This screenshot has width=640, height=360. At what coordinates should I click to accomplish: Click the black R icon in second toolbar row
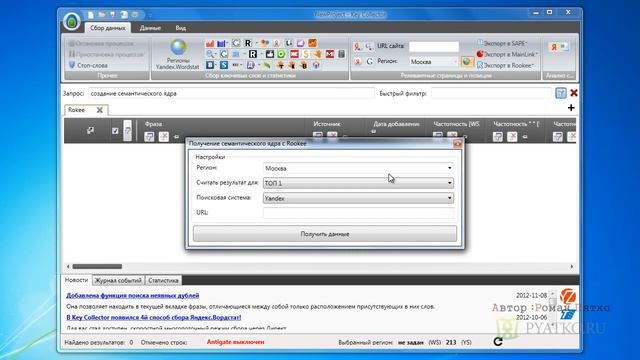coord(253,54)
